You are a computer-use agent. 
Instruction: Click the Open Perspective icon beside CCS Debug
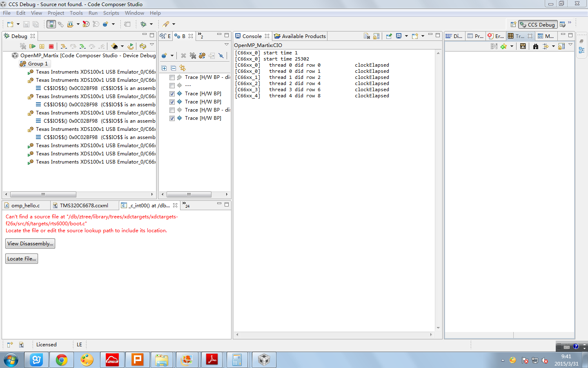tap(513, 25)
